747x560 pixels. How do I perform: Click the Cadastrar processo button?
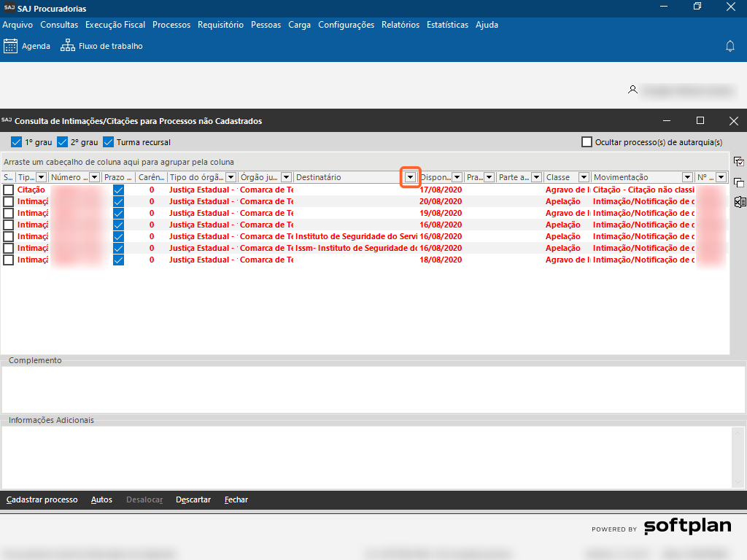point(42,499)
